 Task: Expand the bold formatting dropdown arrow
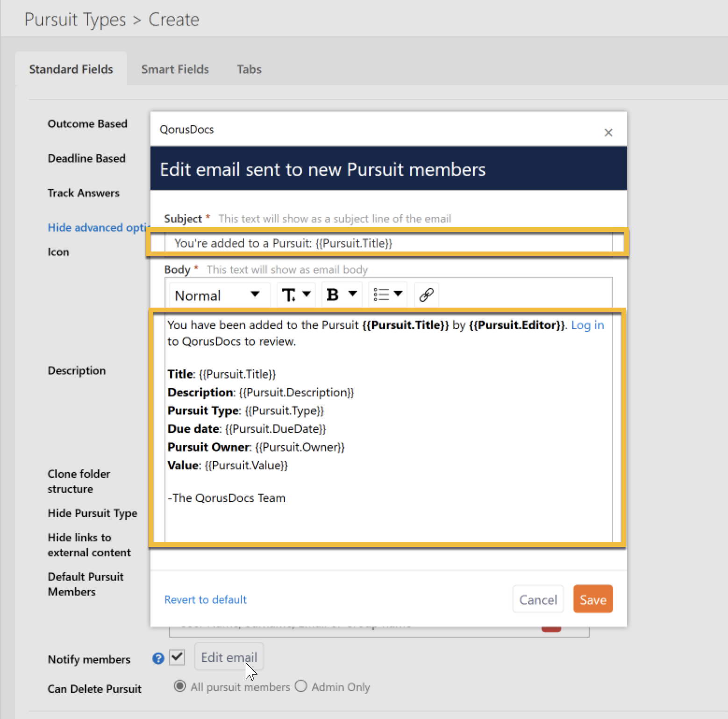[353, 294]
